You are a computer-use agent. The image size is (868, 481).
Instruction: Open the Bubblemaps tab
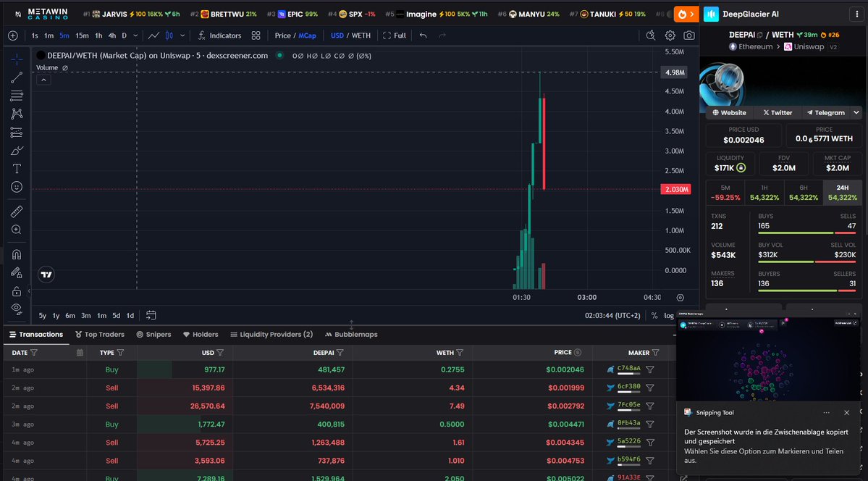pyautogui.click(x=351, y=334)
